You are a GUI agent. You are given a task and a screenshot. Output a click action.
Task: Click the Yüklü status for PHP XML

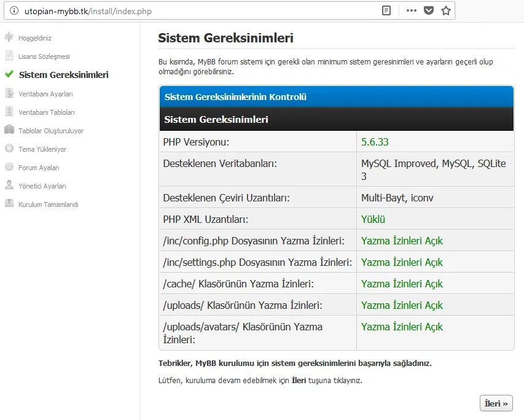(x=373, y=220)
